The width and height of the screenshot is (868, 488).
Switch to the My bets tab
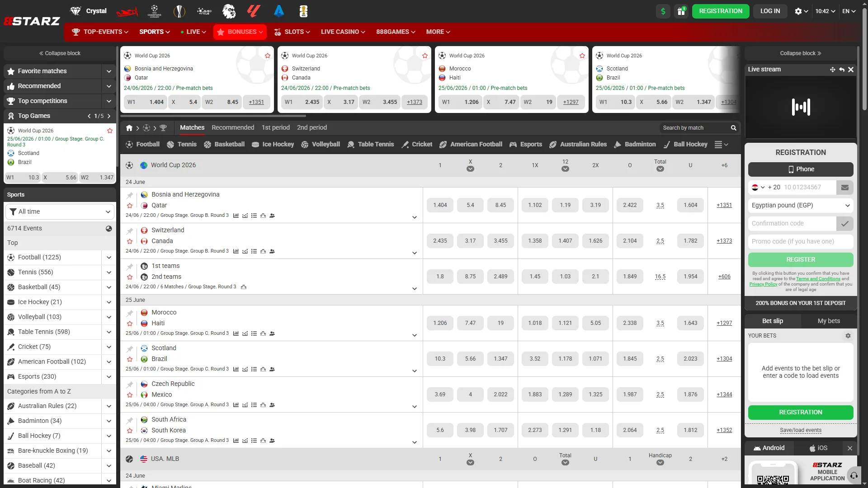point(829,321)
